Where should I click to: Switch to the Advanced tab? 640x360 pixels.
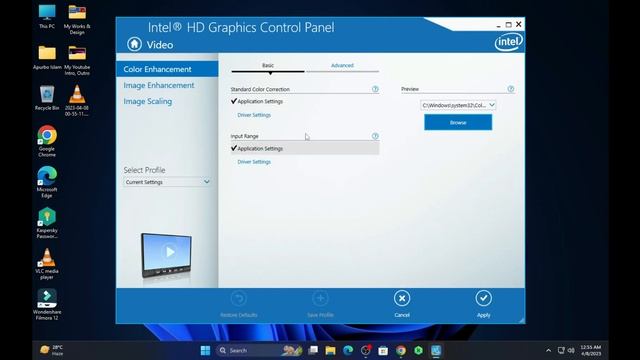tap(342, 65)
